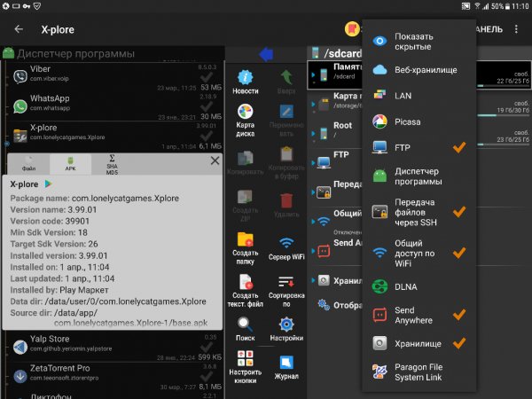
Task: Select Paragon File System Link entry
Action: (419, 372)
